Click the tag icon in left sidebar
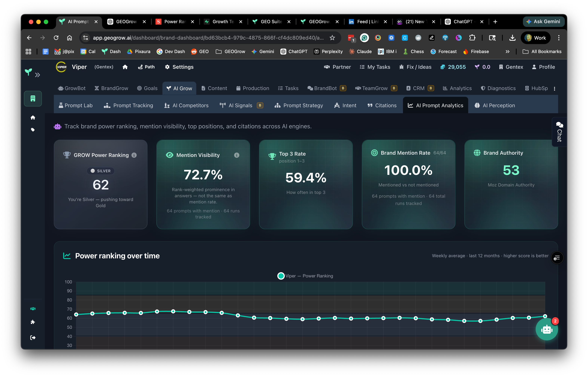 pos(33,130)
